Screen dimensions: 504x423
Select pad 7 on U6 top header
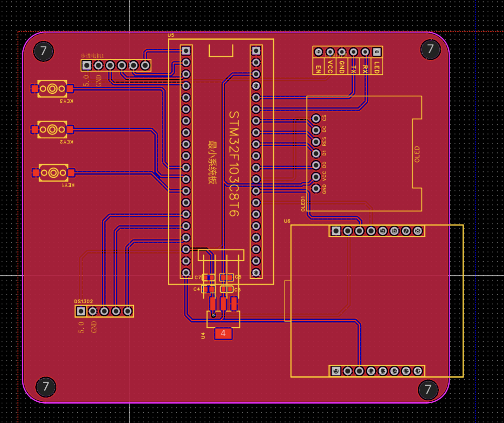point(406,231)
